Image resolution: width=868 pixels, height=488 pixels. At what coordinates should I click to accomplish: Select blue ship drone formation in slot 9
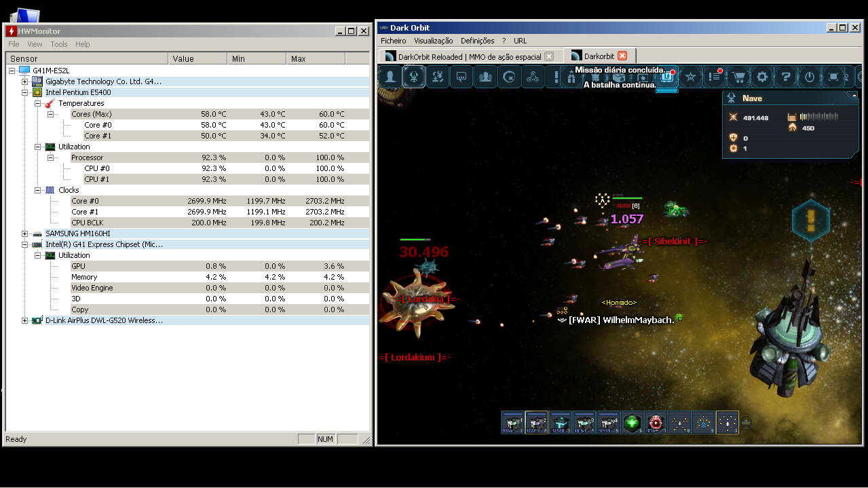[x=703, y=423]
